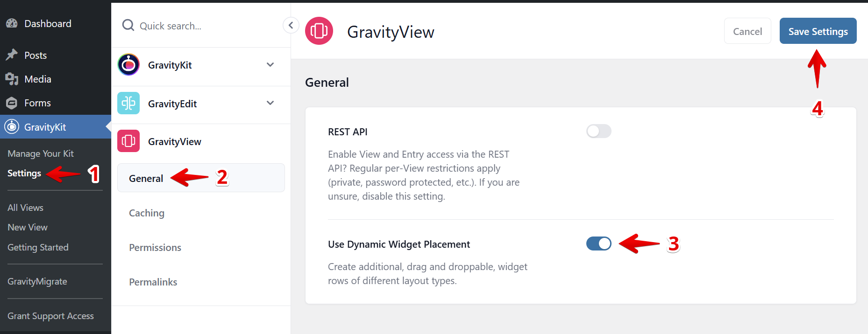
Task: Click the Save Settings button
Action: click(x=818, y=31)
